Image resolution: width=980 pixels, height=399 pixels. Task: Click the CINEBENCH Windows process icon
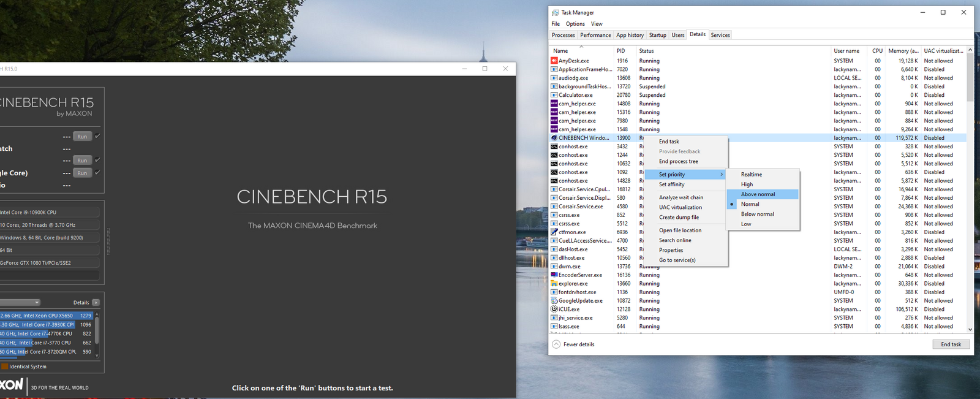(x=554, y=138)
